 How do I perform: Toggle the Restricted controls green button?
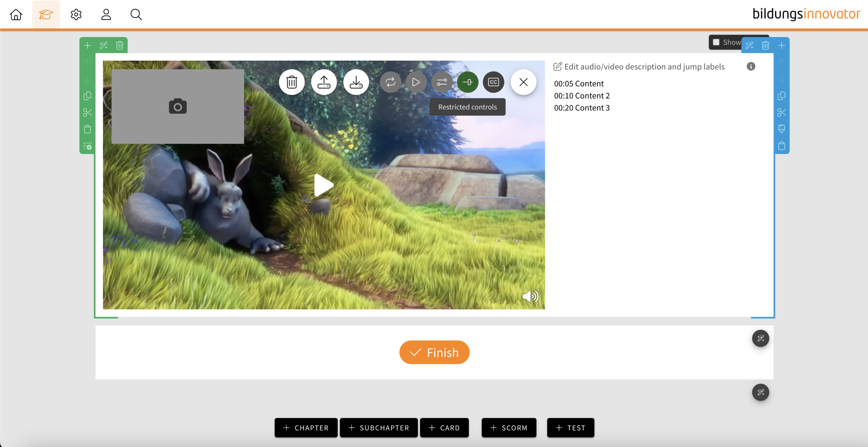point(468,82)
